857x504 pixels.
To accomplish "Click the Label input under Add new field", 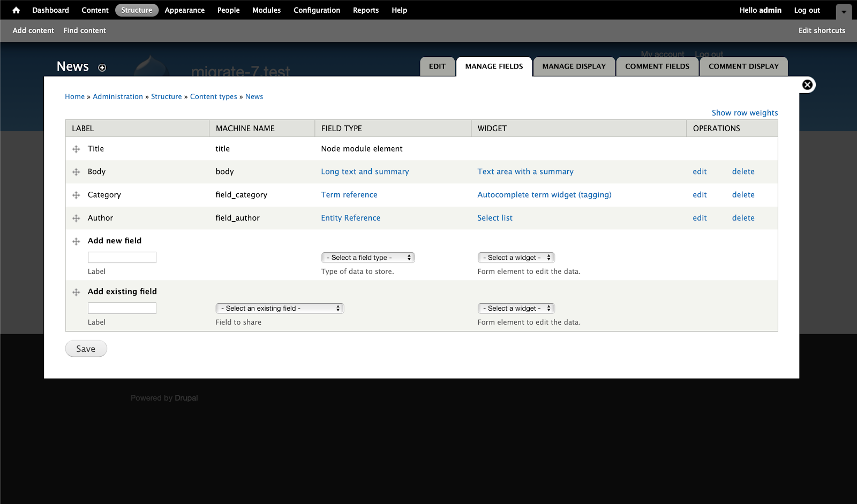I will [x=122, y=257].
